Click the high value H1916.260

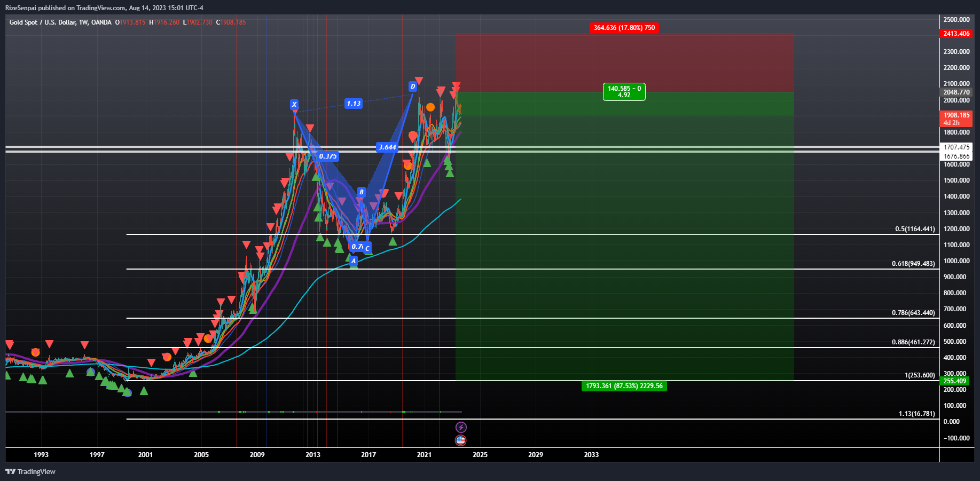(164, 22)
